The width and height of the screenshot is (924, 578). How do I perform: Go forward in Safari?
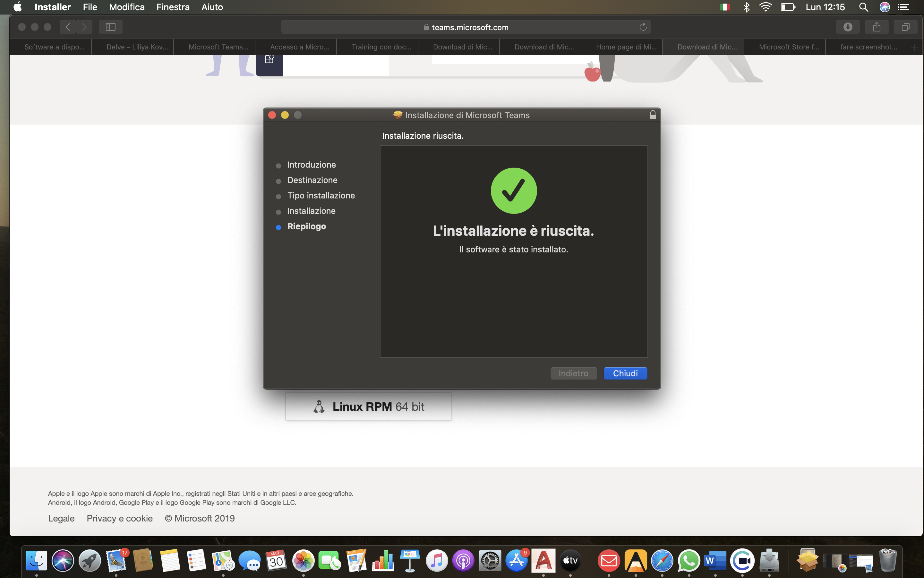(x=84, y=27)
